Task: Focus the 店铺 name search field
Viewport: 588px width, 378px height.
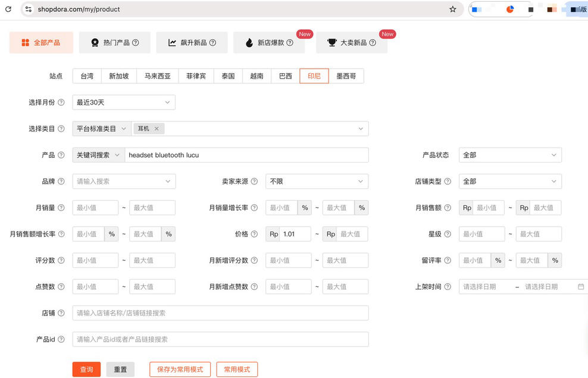Action: click(x=220, y=313)
